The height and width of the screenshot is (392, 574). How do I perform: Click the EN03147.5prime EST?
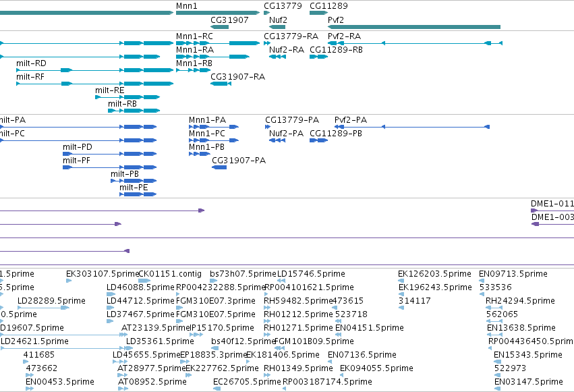click(498, 389)
